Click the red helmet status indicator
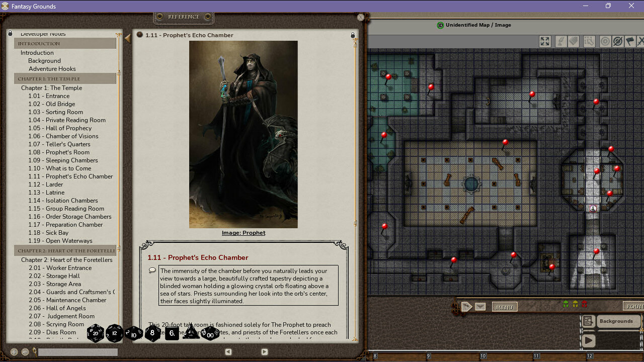 click(x=584, y=304)
